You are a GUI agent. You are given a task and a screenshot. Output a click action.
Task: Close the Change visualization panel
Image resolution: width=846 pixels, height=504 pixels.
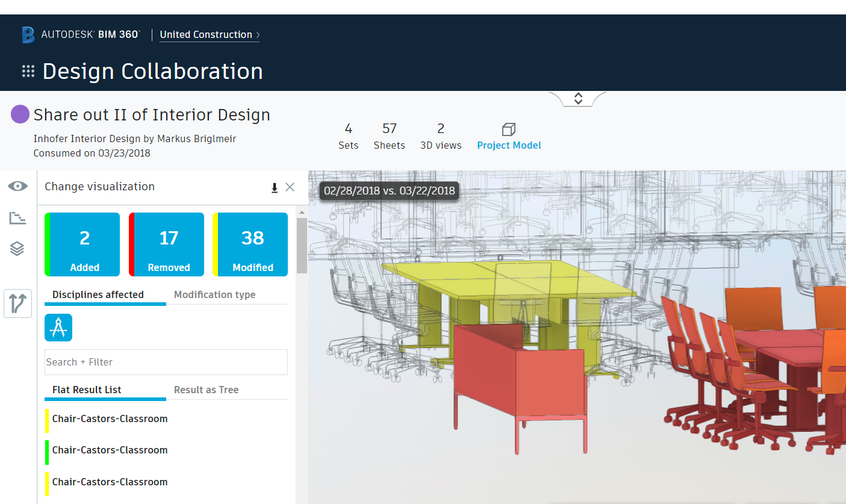290,187
